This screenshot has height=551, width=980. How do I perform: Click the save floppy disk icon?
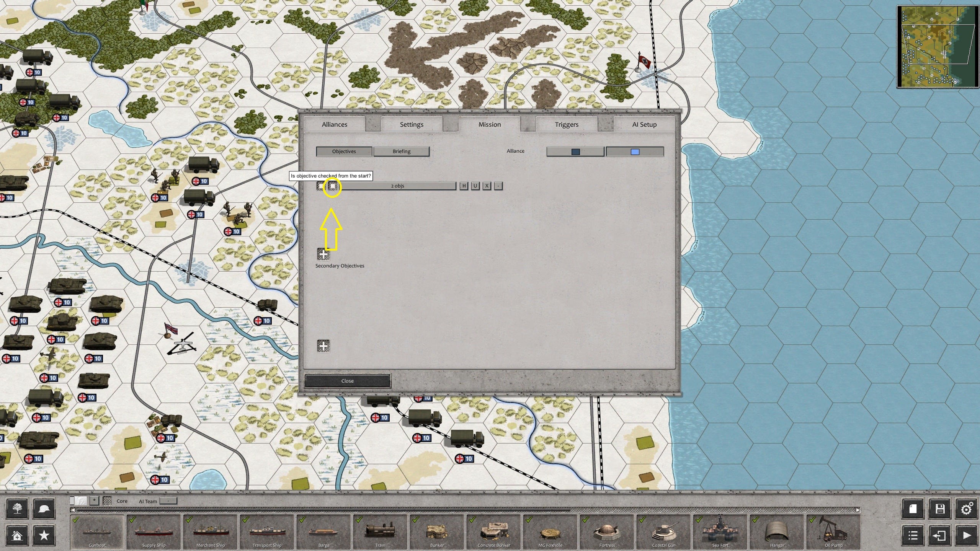coord(939,509)
